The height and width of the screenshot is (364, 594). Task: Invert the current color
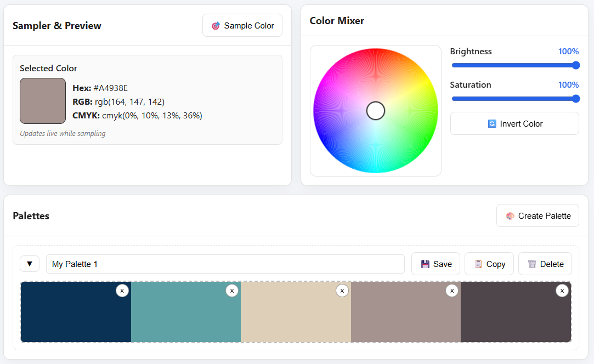(x=514, y=123)
